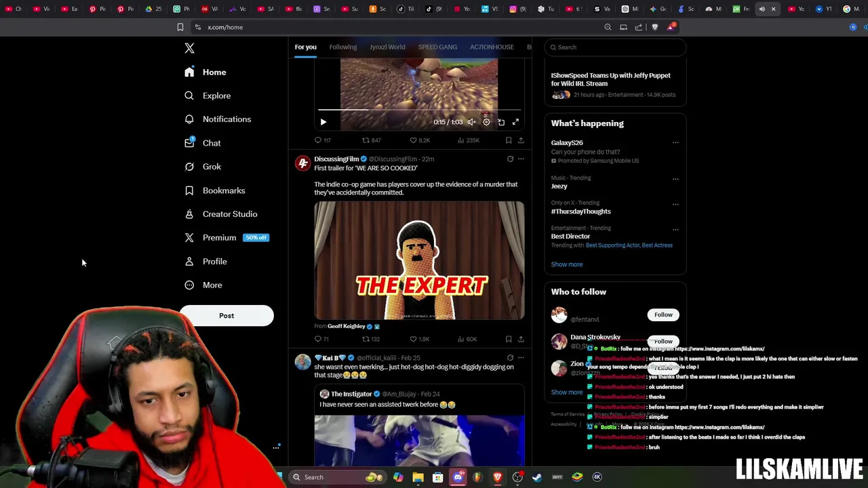Open Notifications in the sidebar
Screen dimensions: 868x488
pos(218,119)
